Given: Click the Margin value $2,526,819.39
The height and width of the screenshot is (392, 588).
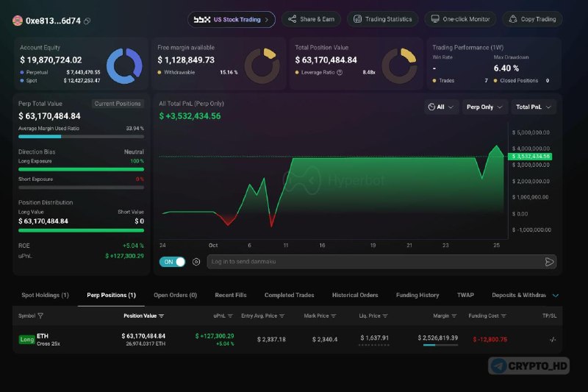Looking at the screenshot, I should coord(438,338).
